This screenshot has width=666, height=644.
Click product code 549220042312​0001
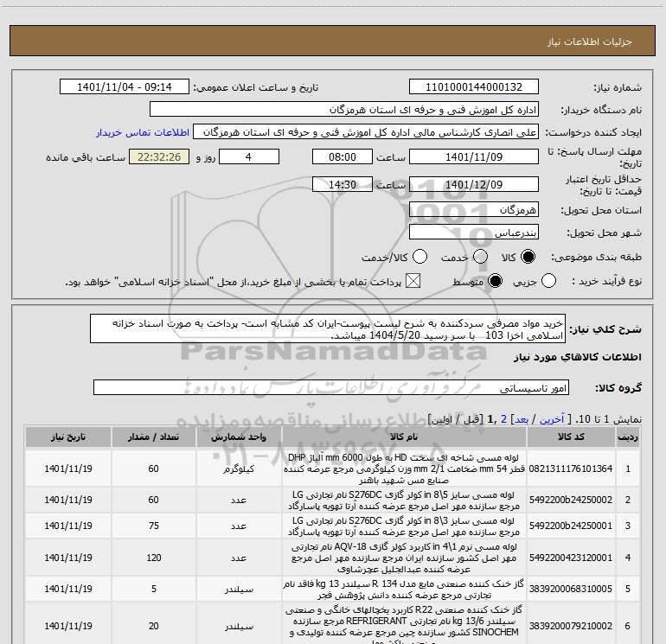571,558
